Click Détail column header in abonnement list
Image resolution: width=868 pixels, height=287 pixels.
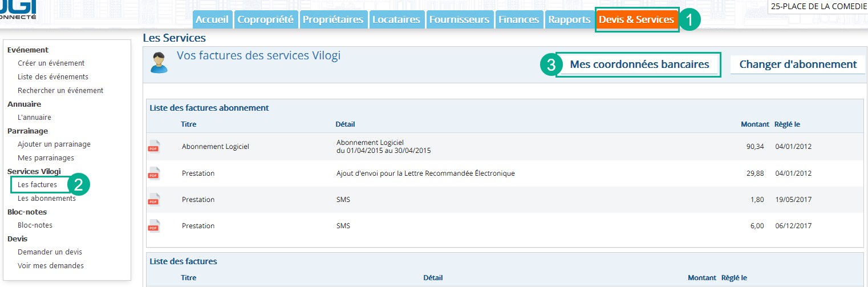coord(345,124)
